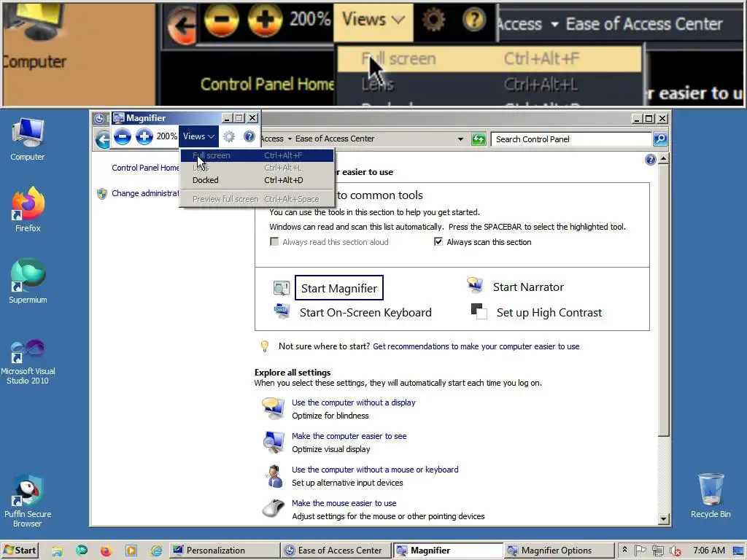Open media player quick launch icon
The image size is (747, 560).
tap(131, 551)
